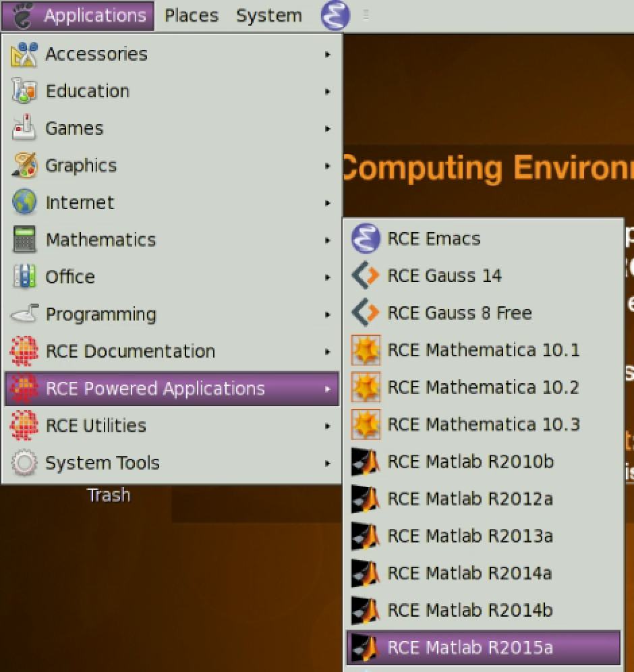
Task: Click the RCE Powered Applications icon
Action: point(24,388)
